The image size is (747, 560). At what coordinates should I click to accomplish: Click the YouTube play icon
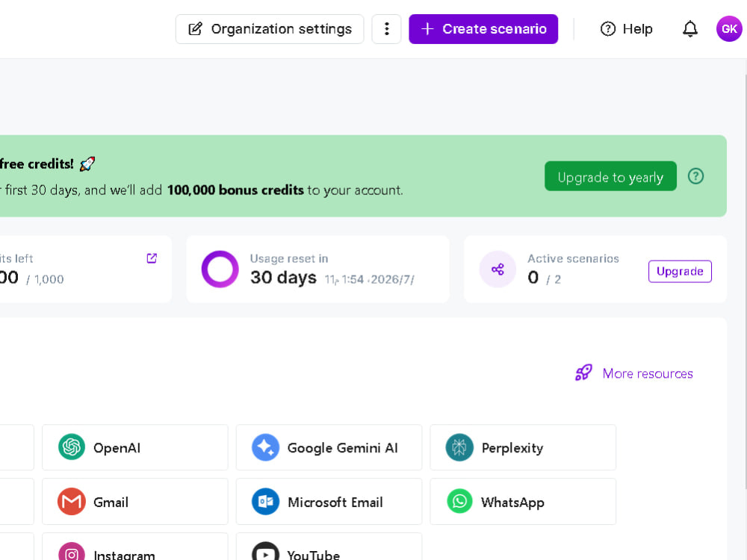(x=265, y=552)
